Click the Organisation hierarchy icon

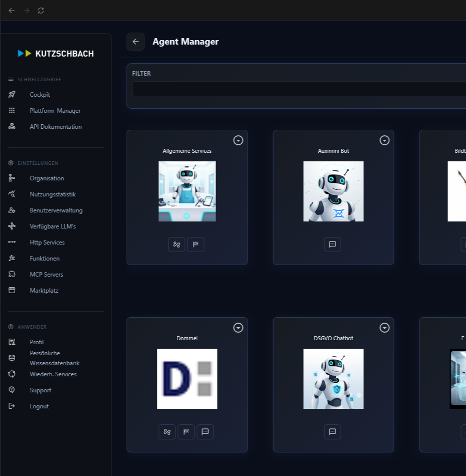pyautogui.click(x=12, y=178)
